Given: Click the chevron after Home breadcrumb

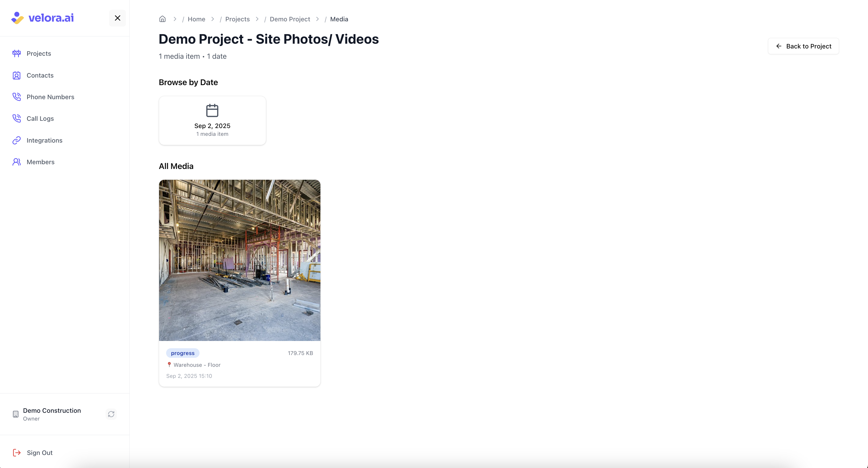Looking at the screenshot, I should pyautogui.click(x=213, y=19).
